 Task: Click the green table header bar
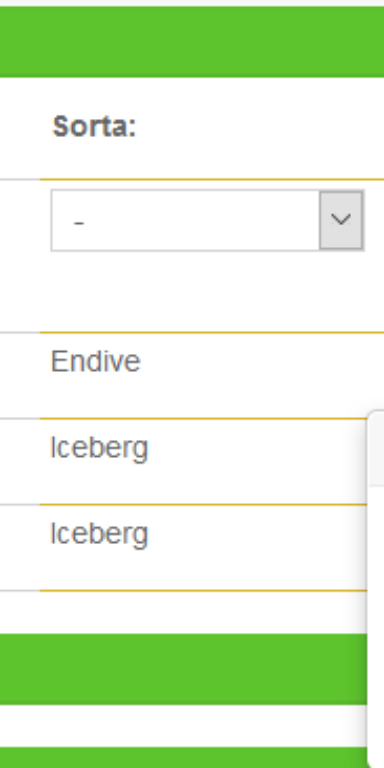192,42
